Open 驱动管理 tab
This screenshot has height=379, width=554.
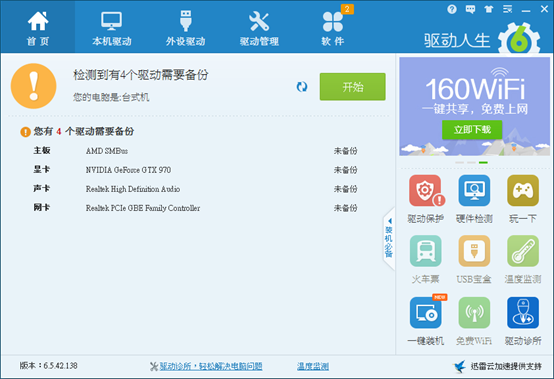click(x=259, y=28)
